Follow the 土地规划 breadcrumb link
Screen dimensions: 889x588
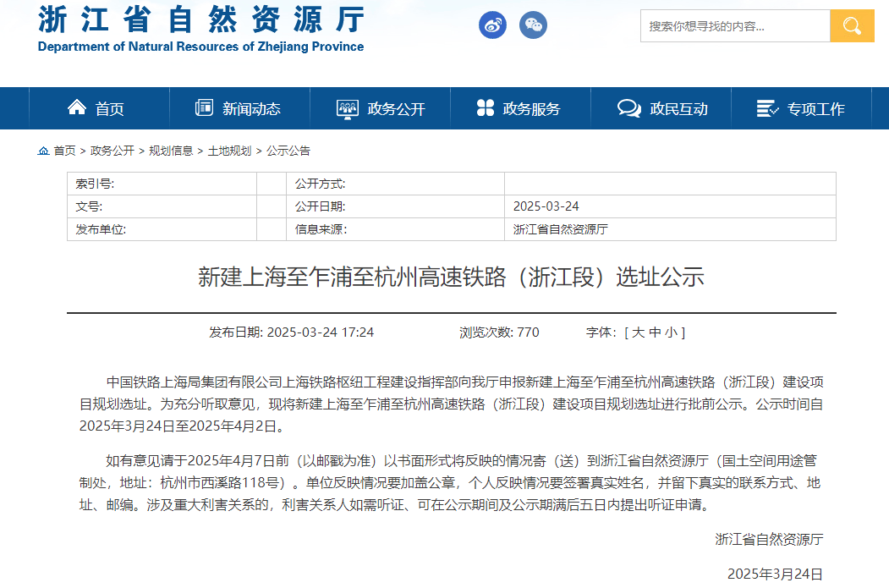[x=229, y=151]
